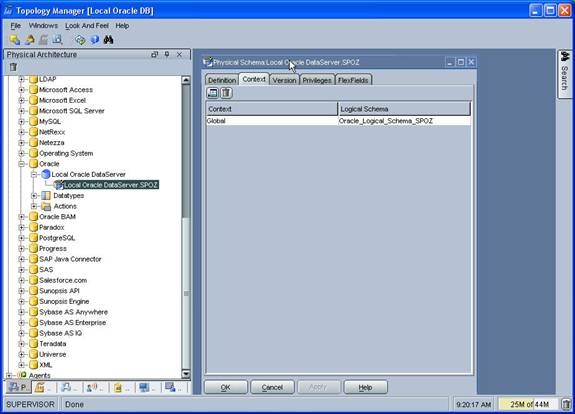The width and height of the screenshot is (575, 414).
Task: Open the Look And Feel menu
Action: point(87,26)
